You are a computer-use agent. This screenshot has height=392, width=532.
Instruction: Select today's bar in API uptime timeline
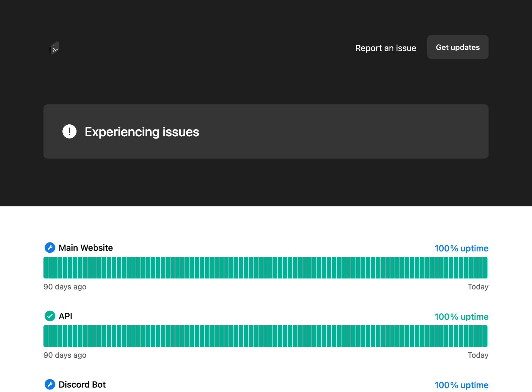485,336
